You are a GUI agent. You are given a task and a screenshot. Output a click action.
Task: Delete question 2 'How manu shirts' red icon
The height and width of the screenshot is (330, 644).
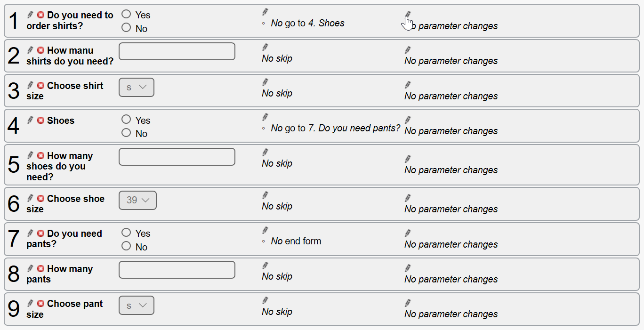41,50
